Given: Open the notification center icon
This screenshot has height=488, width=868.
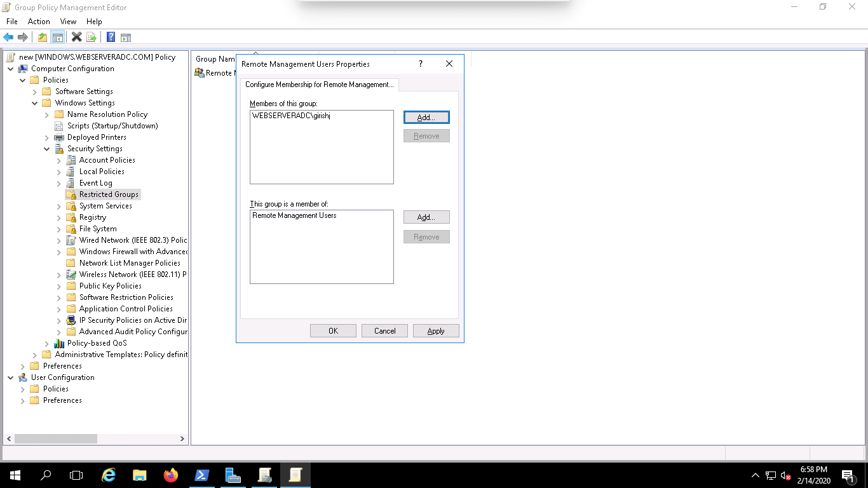Looking at the screenshot, I should coord(848,475).
